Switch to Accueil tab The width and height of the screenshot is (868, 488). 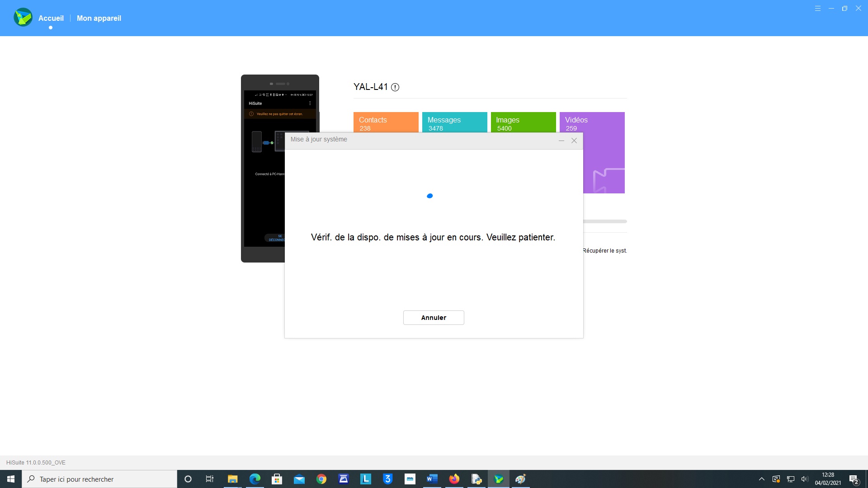(x=51, y=18)
